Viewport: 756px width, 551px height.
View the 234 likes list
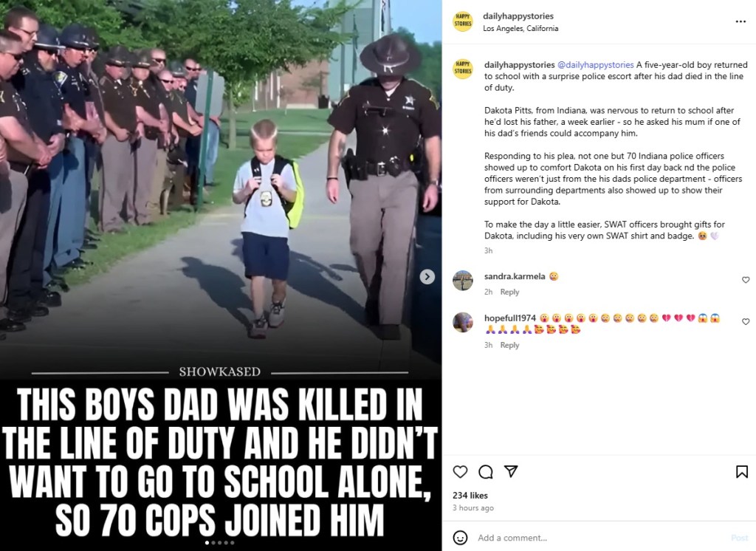(470, 495)
